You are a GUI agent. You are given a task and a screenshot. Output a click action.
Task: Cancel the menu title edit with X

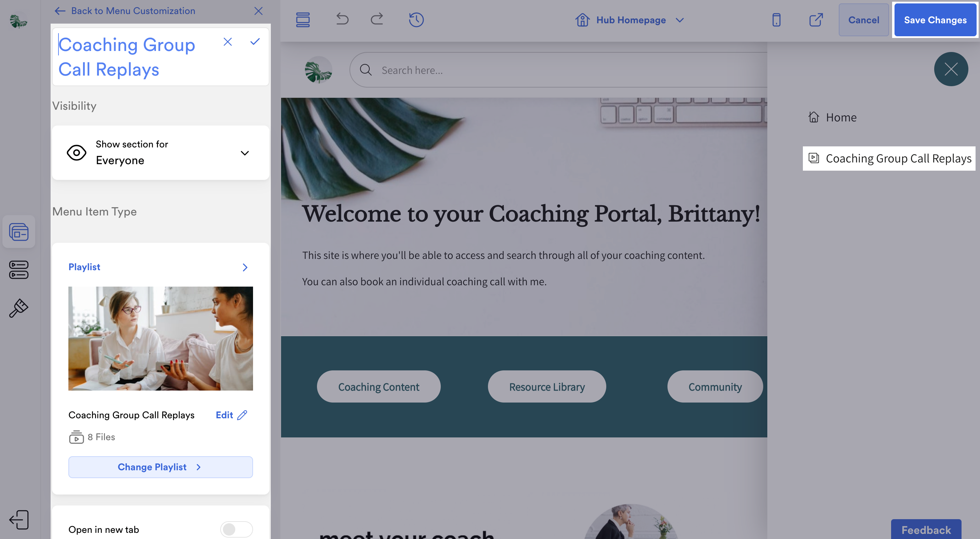(228, 42)
